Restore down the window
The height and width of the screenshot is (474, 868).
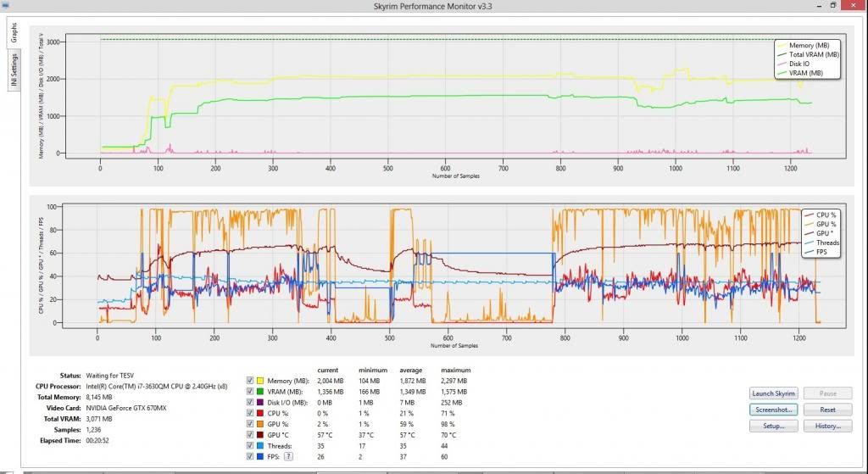coord(833,5)
